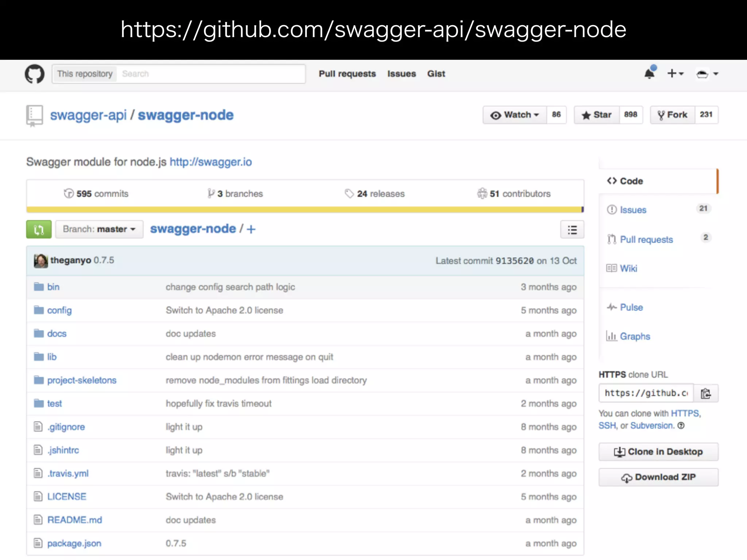
Task: Open the notifications bell
Action: tap(650, 73)
